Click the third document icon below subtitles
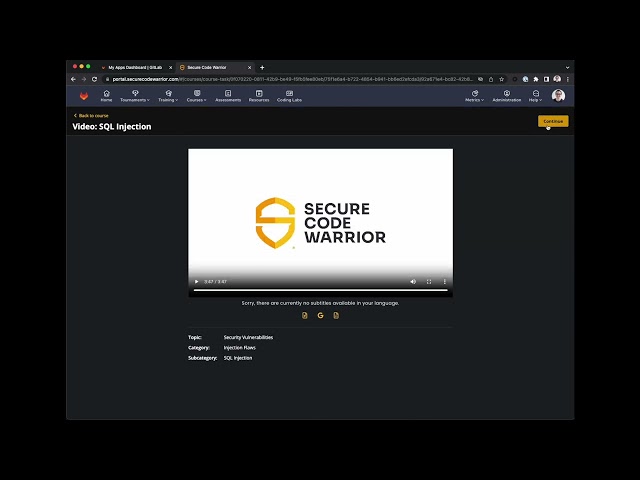 coord(336,316)
